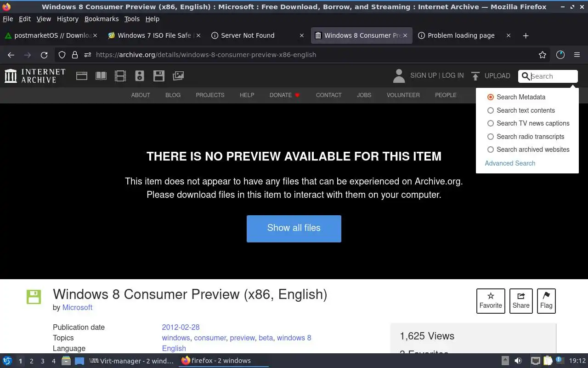Bookmark this page with the star icon
This screenshot has height=368, width=588.
tap(543, 55)
